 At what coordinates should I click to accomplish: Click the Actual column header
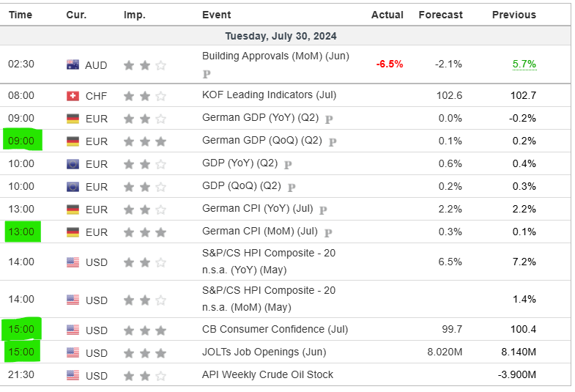click(387, 15)
